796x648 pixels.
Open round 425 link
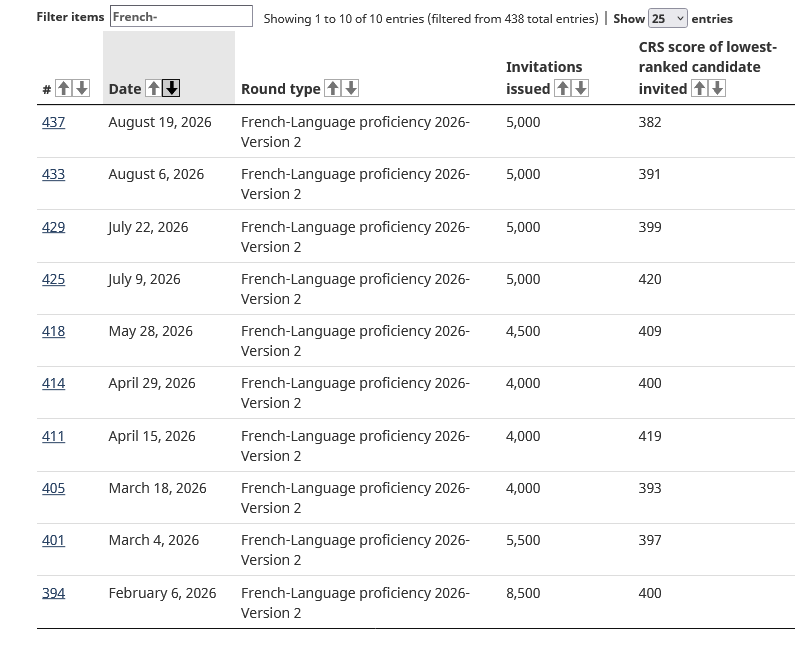click(53, 279)
